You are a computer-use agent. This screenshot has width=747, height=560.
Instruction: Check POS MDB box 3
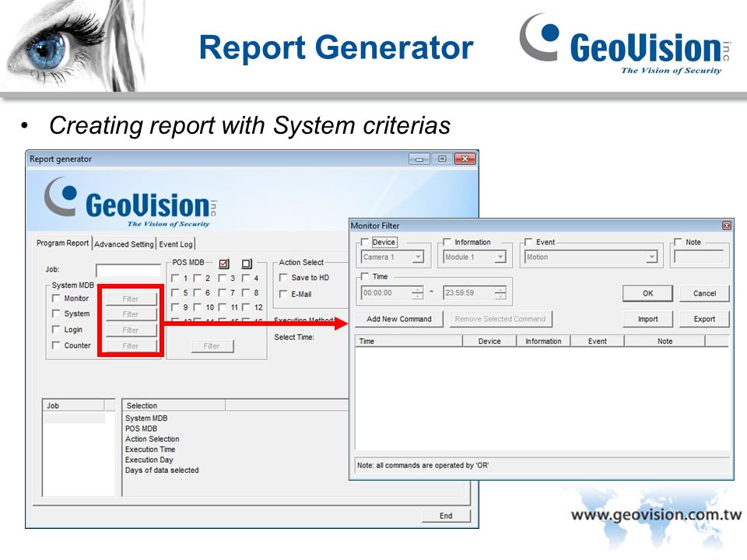point(223,278)
